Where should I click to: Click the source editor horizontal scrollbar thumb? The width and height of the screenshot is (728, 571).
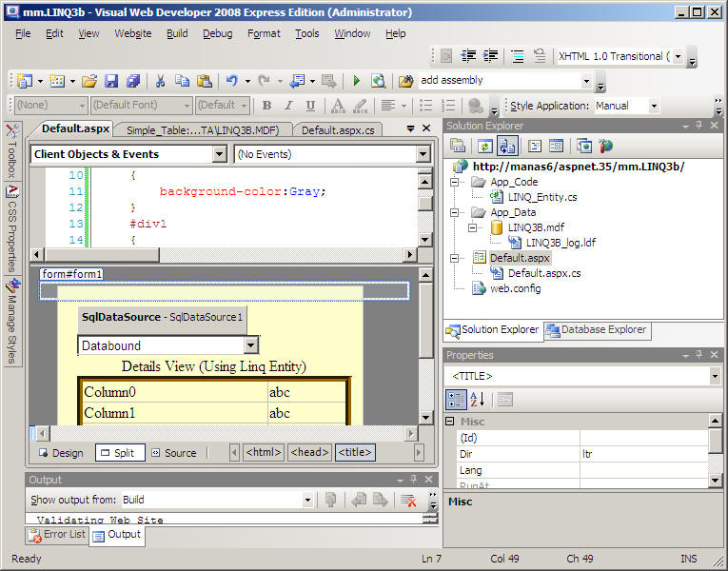[x=102, y=254]
